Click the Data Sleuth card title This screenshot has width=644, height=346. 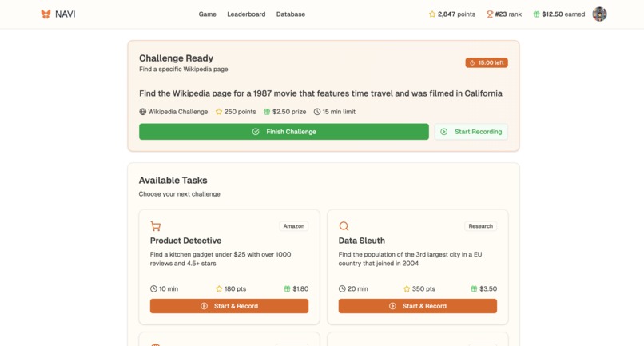(x=362, y=241)
